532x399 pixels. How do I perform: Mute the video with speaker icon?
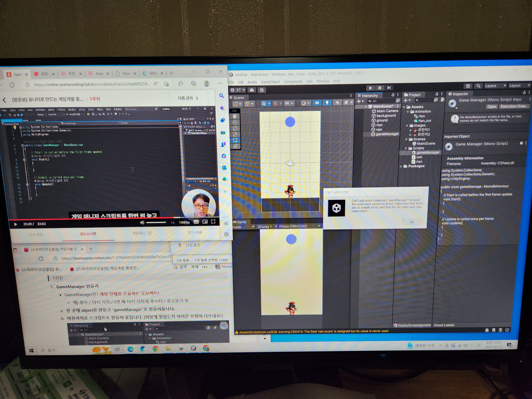[142, 223]
